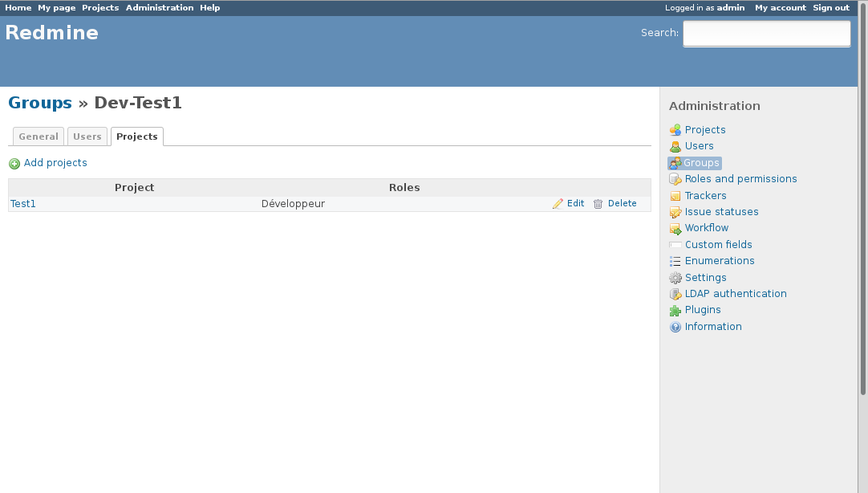868x493 pixels.
Task: Open the admin user profile link
Action: [731, 8]
